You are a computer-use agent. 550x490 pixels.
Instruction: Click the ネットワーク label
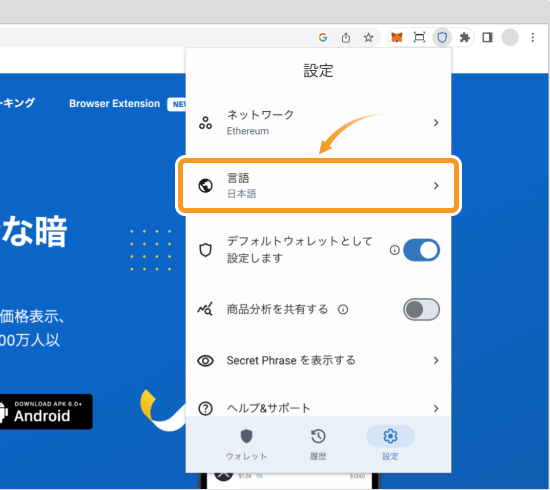click(260, 115)
